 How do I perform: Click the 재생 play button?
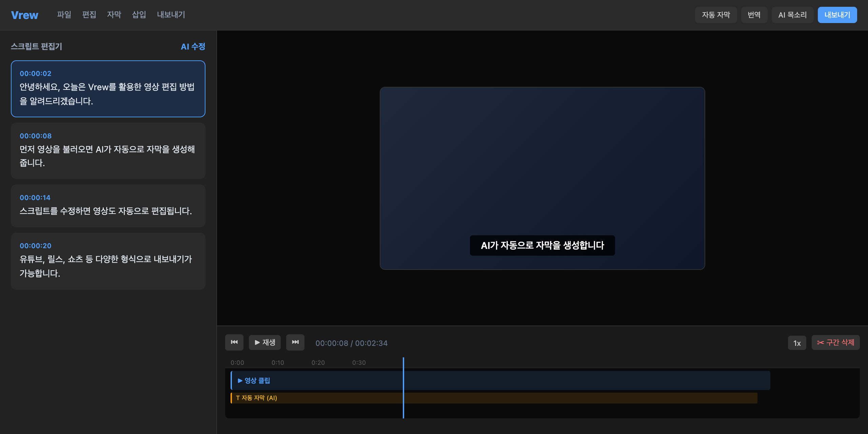coord(265,342)
